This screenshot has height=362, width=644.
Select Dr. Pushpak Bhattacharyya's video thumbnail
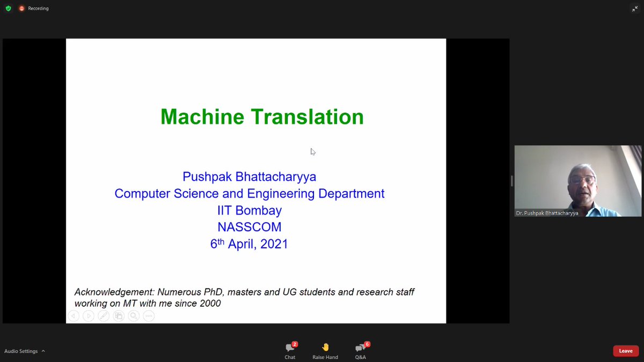pyautogui.click(x=578, y=181)
